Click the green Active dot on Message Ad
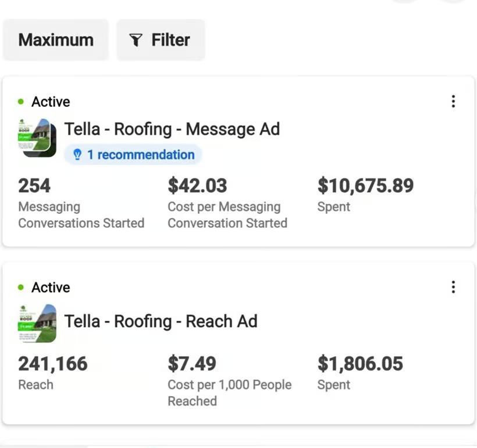This screenshot has height=448, width=477. tap(22, 102)
